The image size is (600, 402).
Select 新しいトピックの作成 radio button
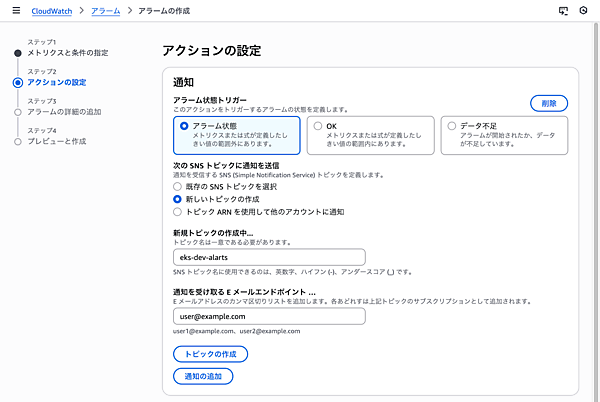178,199
